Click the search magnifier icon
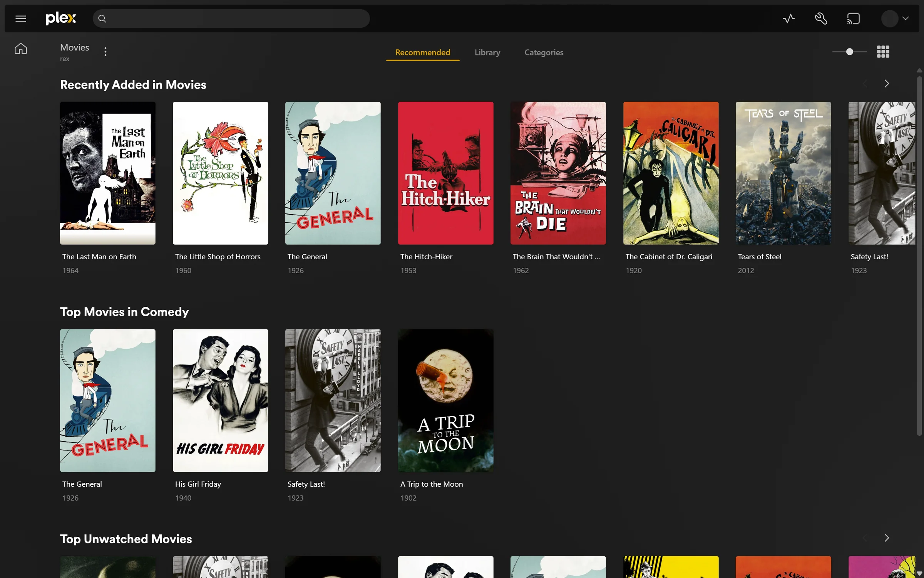The height and width of the screenshot is (578, 924). [x=102, y=18]
